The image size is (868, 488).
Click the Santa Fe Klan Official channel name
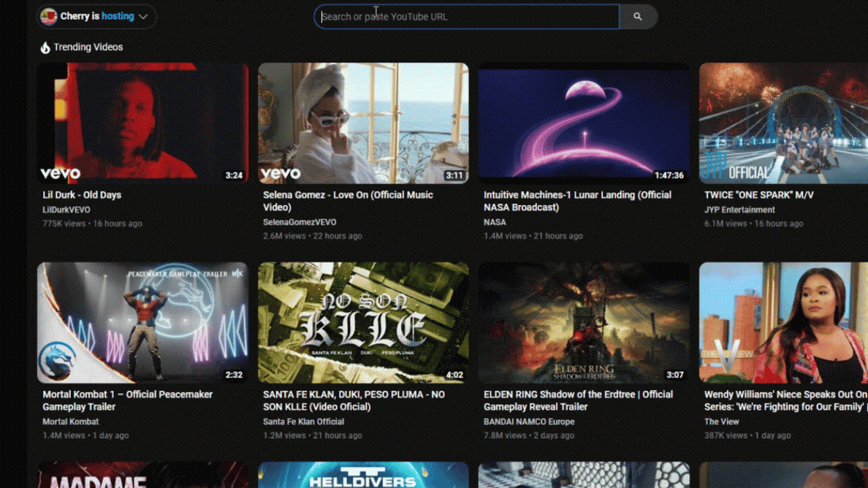304,422
